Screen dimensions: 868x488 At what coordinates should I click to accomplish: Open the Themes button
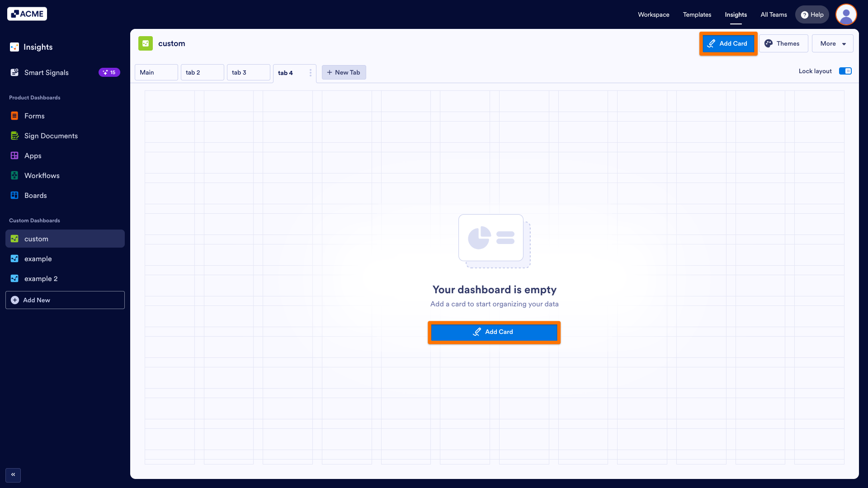[783, 43]
